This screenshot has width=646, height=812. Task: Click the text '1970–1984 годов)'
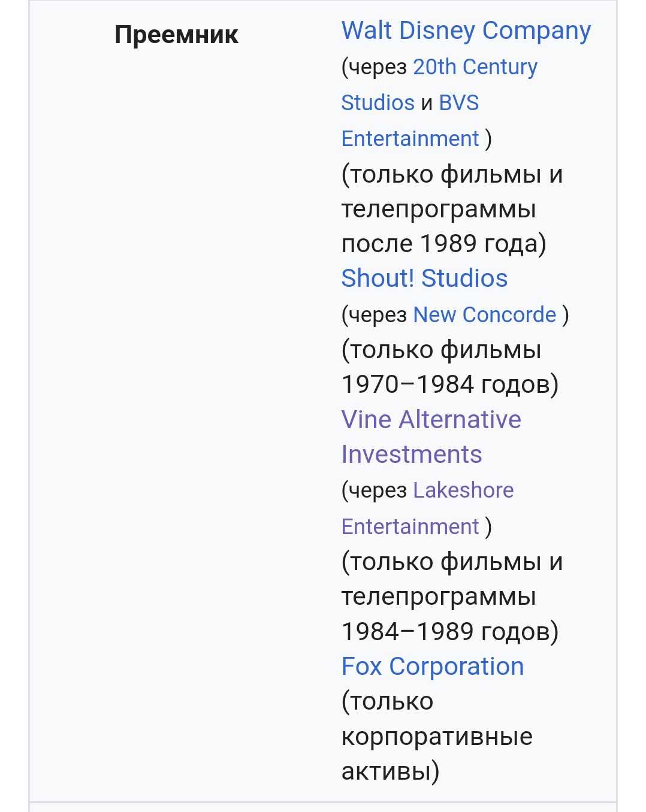(x=449, y=384)
